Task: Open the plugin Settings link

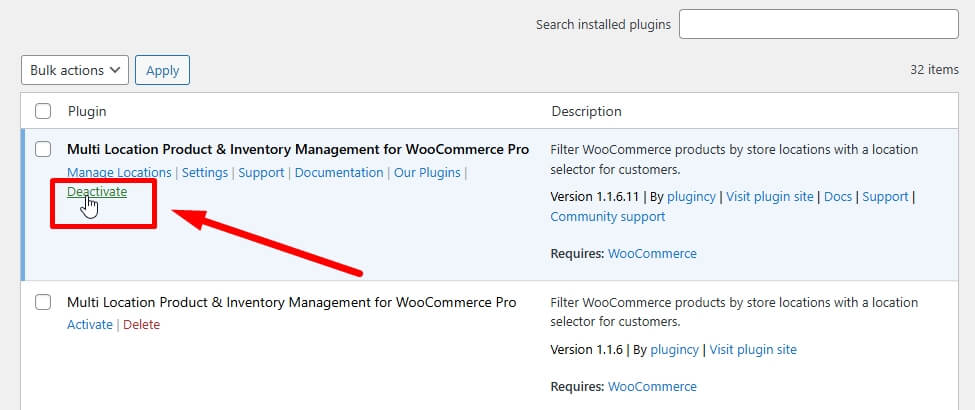Action: pos(205,172)
